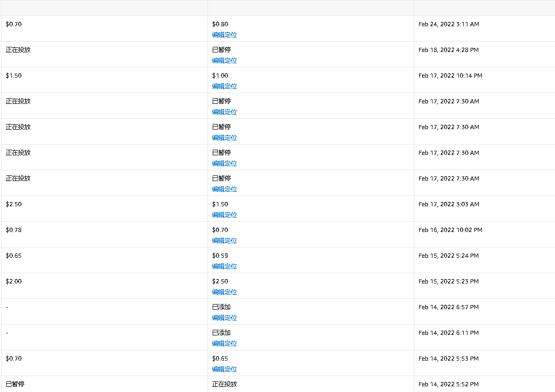Click 编辑定位 beside the $1.50 new bid
Viewport: 555px width, 392px height.
224,215
